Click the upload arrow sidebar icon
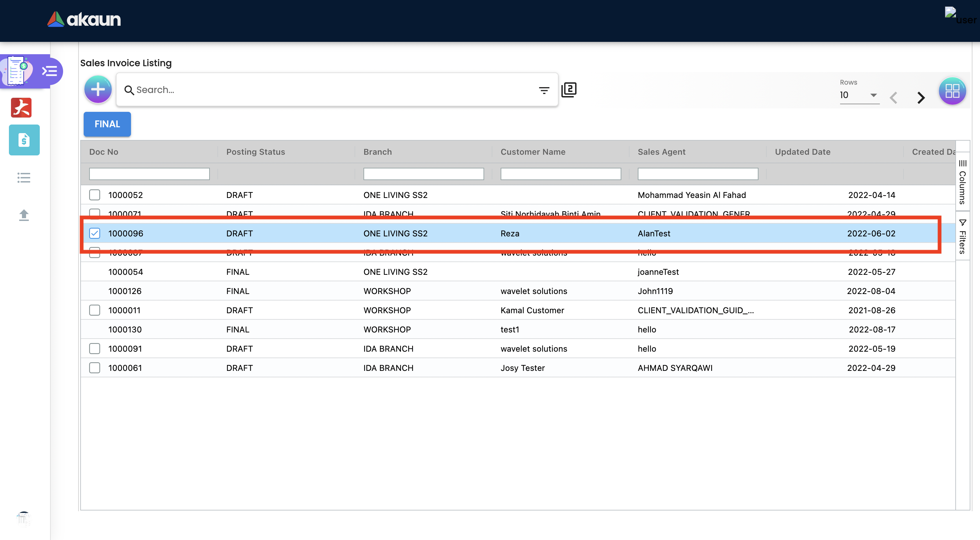This screenshot has height=540, width=980. [24, 215]
